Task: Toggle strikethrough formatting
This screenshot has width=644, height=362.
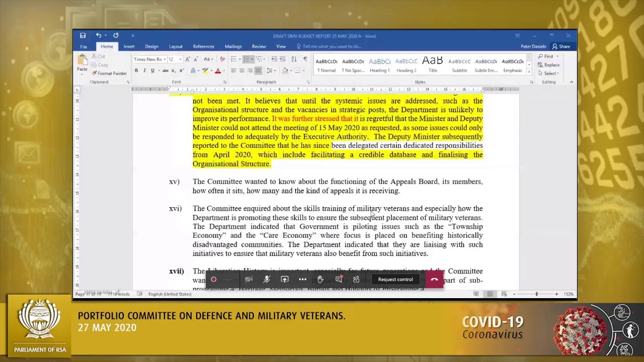Action: pos(166,70)
